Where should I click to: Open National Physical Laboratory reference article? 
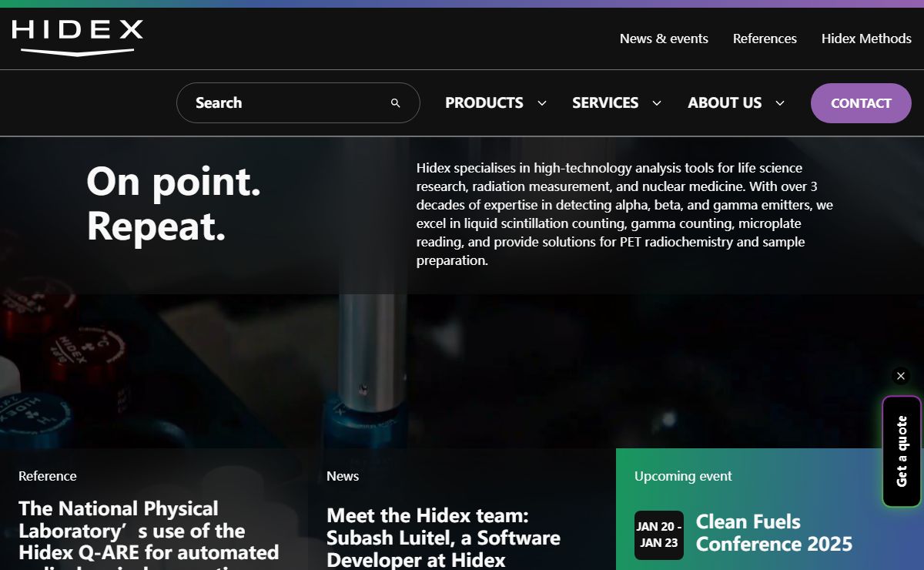(x=149, y=534)
